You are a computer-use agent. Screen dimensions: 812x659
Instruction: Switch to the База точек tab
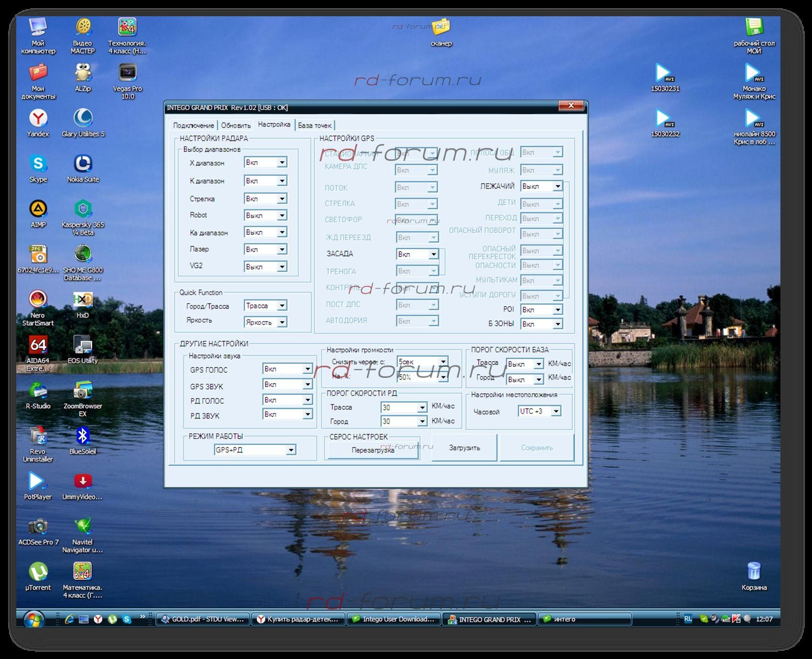point(314,125)
